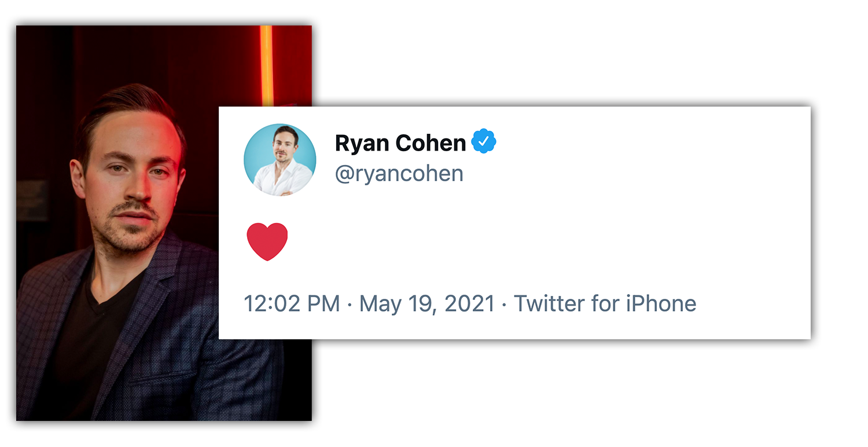The width and height of the screenshot is (868, 447).
Task: Click the red heart emoji in the tweet
Action: 267,241
